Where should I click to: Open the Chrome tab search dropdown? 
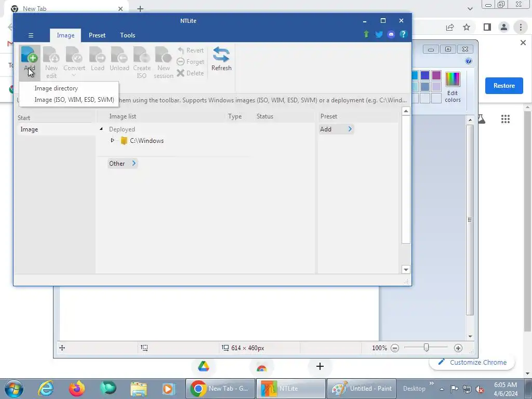[470, 9]
